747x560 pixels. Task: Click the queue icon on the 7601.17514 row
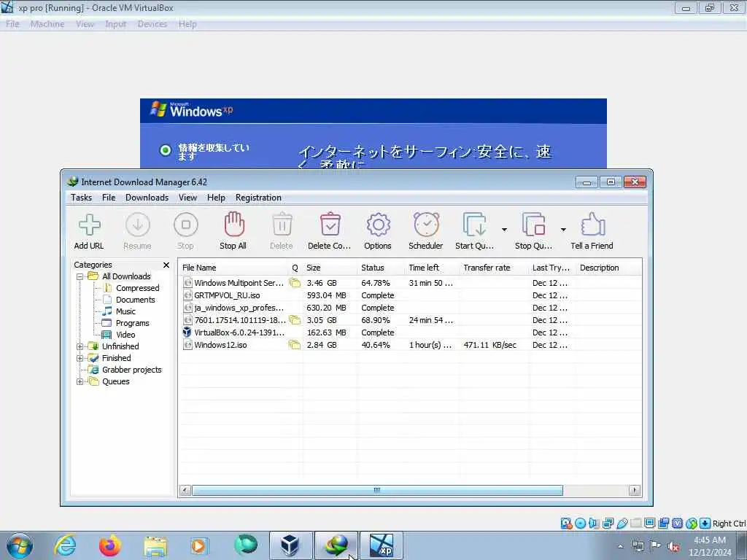tap(295, 320)
